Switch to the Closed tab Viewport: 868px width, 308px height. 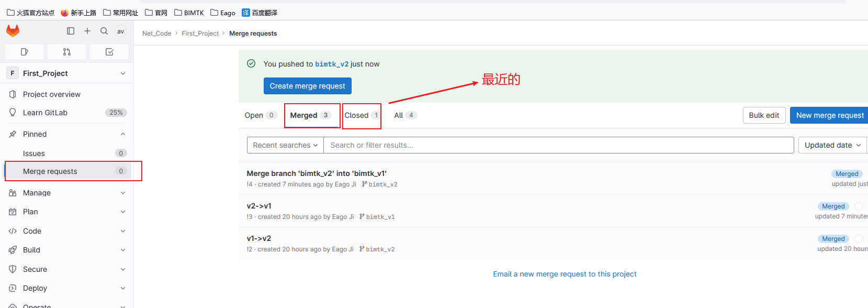361,115
